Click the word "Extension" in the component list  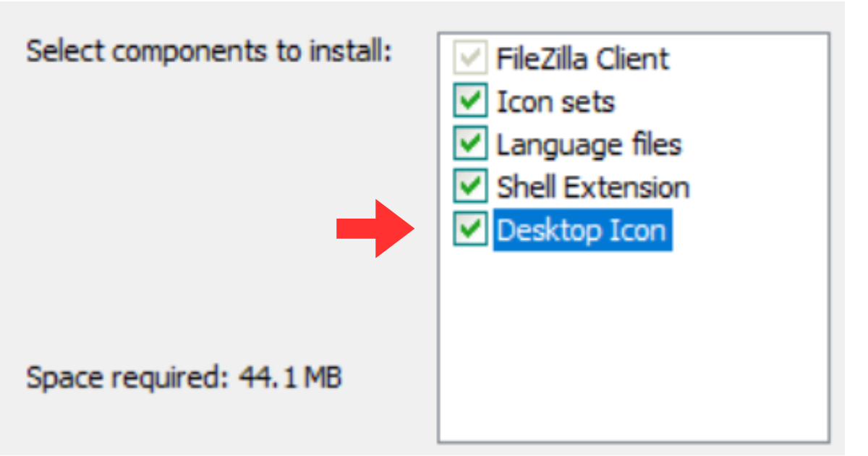pos(626,187)
